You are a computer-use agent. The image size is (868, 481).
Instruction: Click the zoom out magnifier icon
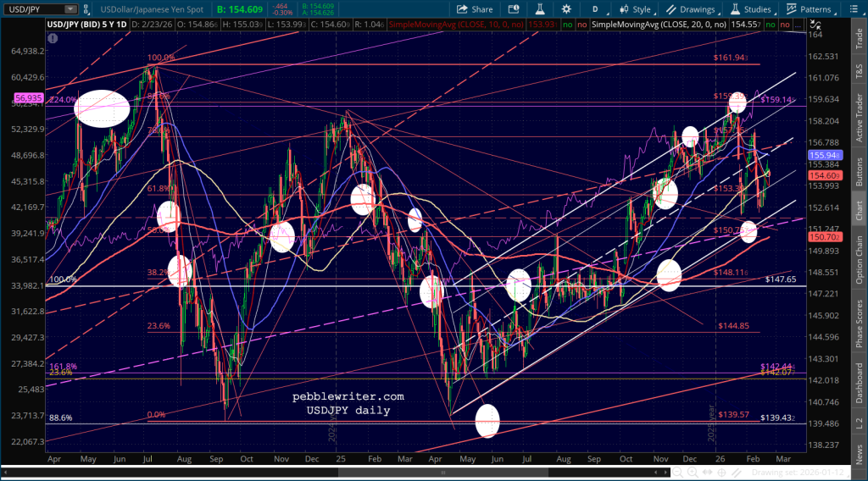click(x=677, y=473)
